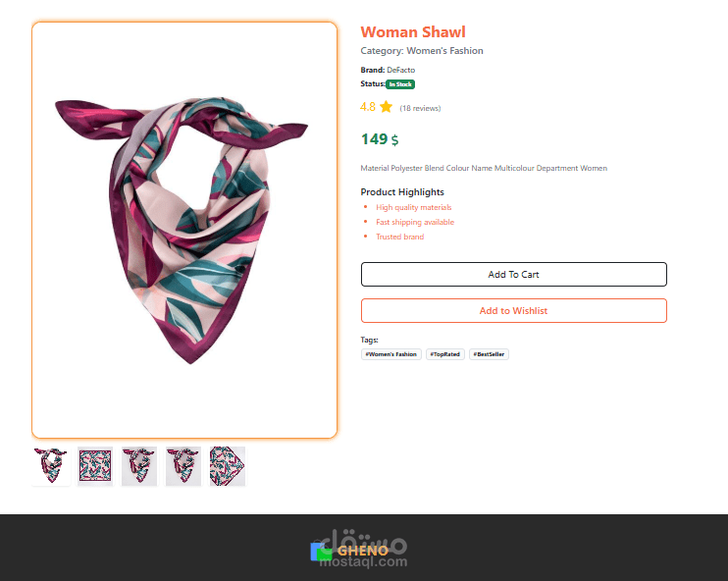Viewport: 728px width, 581px height.
Task: Click the In Stock status badge
Action: (x=400, y=84)
